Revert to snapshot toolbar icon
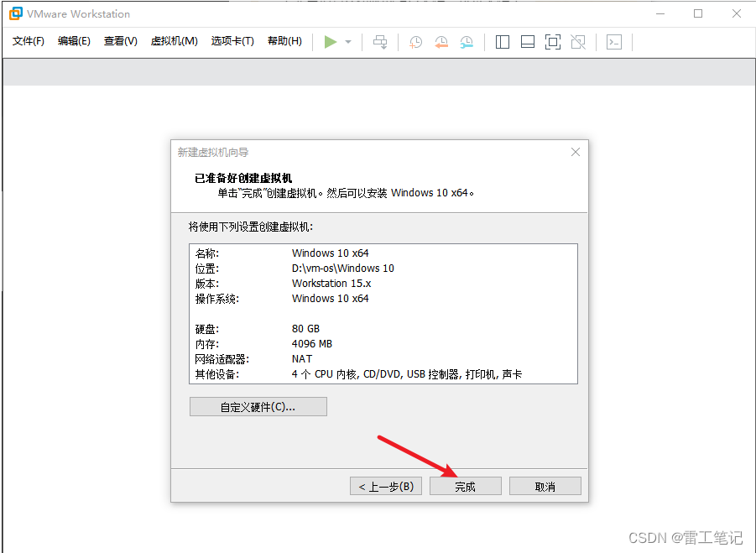The width and height of the screenshot is (756, 553). (441, 42)
